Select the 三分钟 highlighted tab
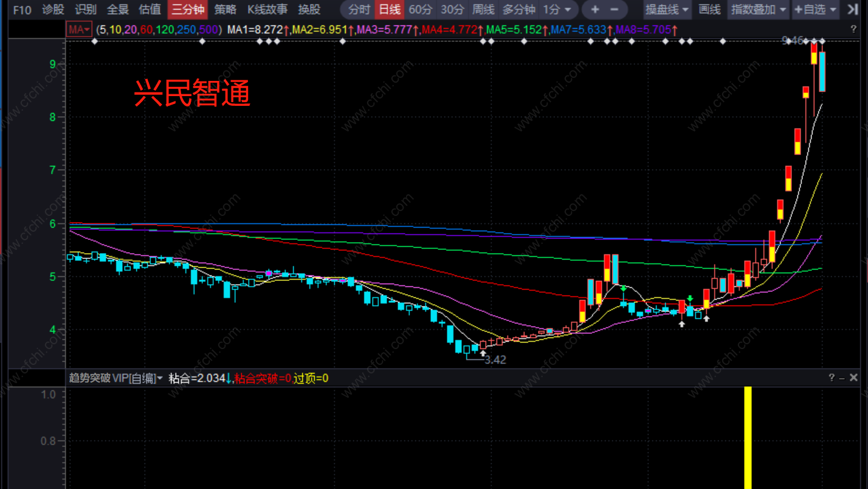The width and height of the screenshot is (868, 489). [188, 10]
